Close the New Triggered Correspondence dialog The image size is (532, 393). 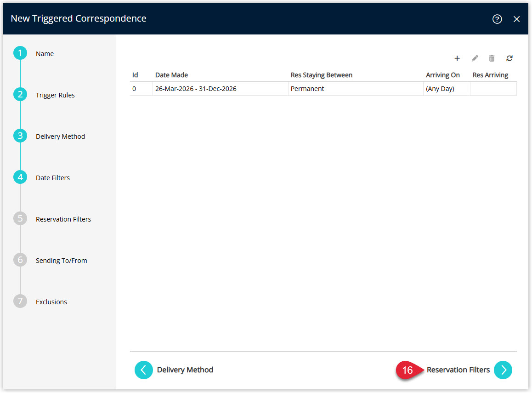[516, 19]
